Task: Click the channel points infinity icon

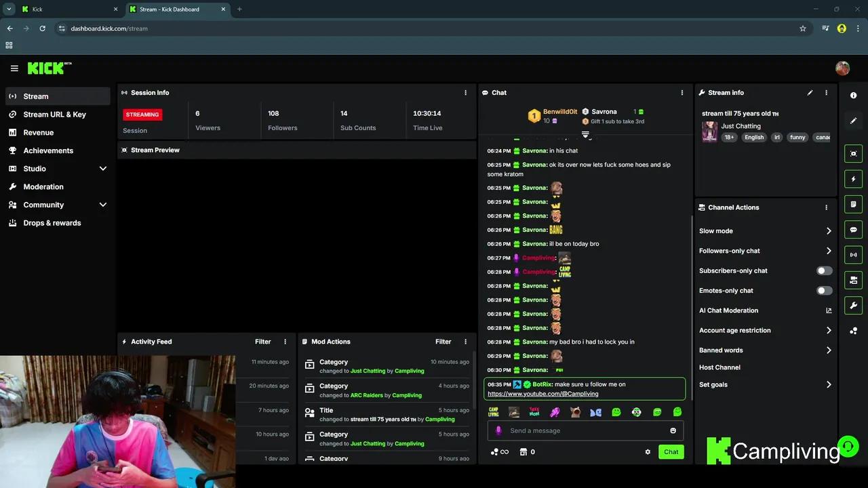Action: tap(500, 452)
